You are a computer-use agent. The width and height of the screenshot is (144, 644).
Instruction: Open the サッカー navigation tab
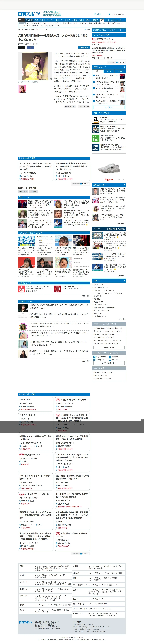click(50, 20)
